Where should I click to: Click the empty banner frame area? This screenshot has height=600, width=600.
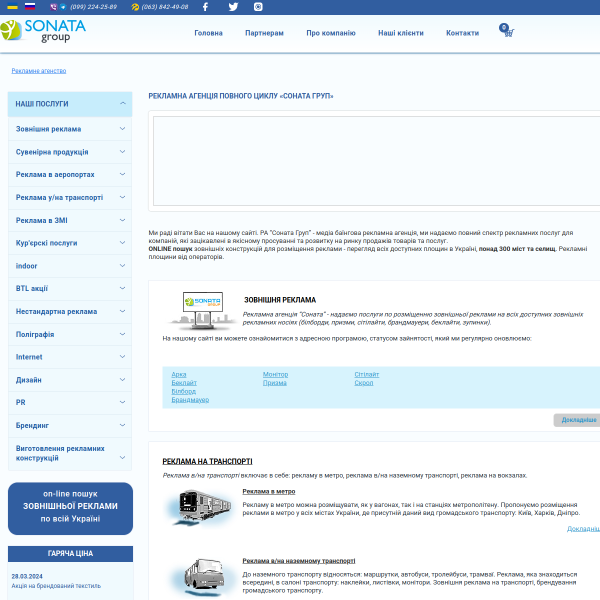[x=376, y=161]
